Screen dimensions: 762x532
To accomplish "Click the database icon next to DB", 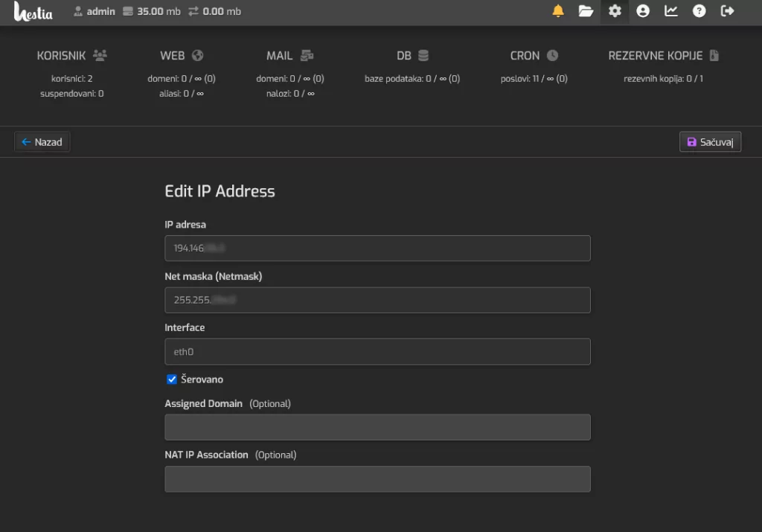I will 423,55.
